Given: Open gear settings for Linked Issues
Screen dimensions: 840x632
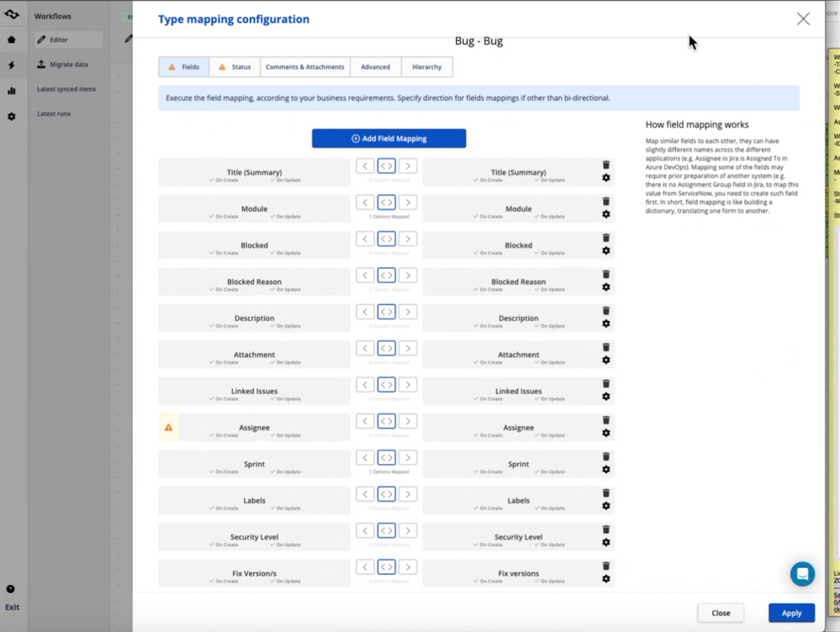Looking at the screenshot, I should point(606,397).
